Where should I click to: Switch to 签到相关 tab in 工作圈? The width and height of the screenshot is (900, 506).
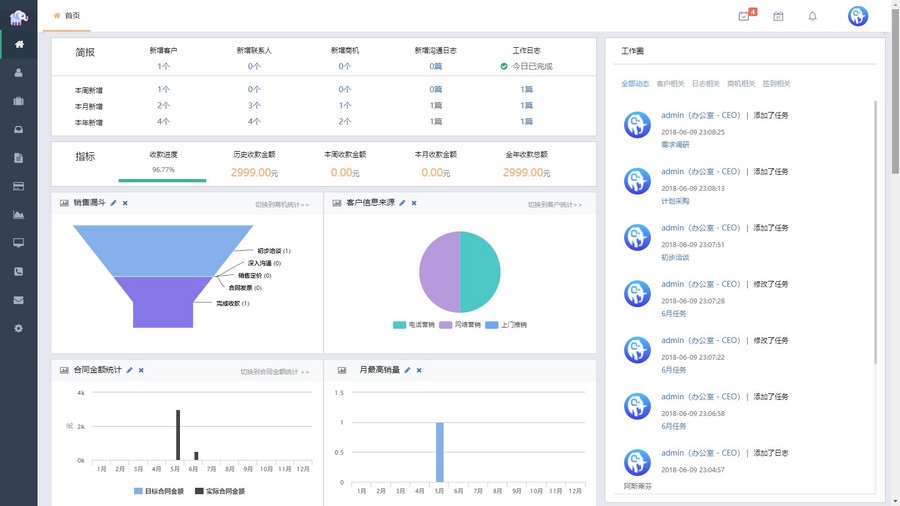(777, 84)
